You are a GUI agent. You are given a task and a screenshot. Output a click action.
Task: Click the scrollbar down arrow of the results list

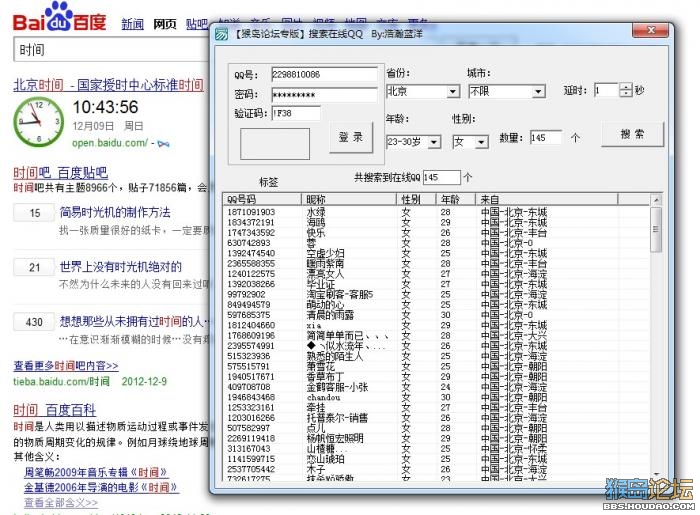click(656, 474)
